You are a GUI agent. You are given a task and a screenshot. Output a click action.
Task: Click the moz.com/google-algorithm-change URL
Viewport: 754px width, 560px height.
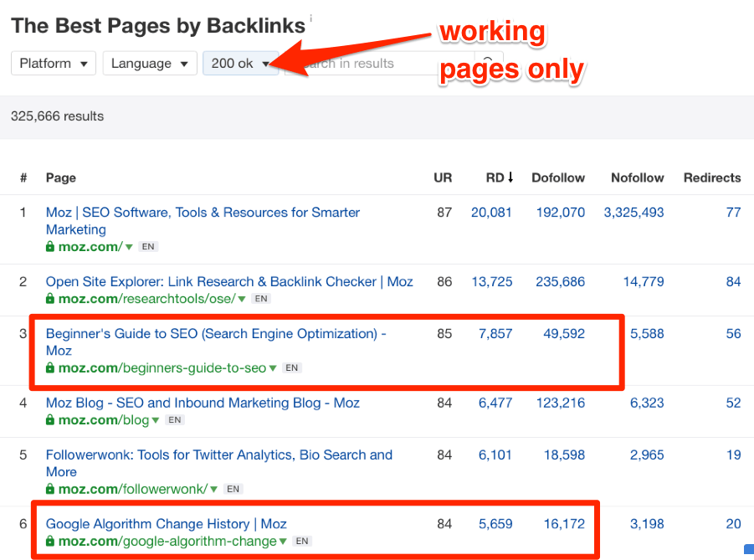167,542
